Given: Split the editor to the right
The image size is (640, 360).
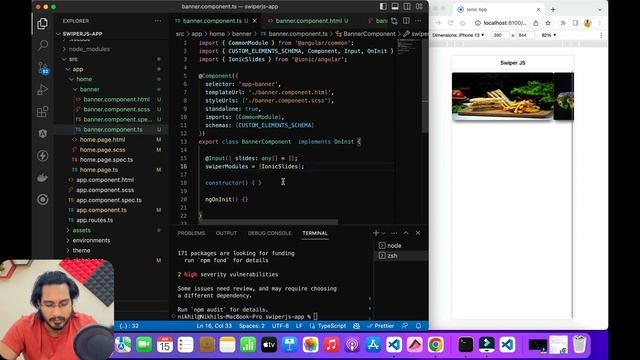Looking at the screenshot, I should click(407, 21).
